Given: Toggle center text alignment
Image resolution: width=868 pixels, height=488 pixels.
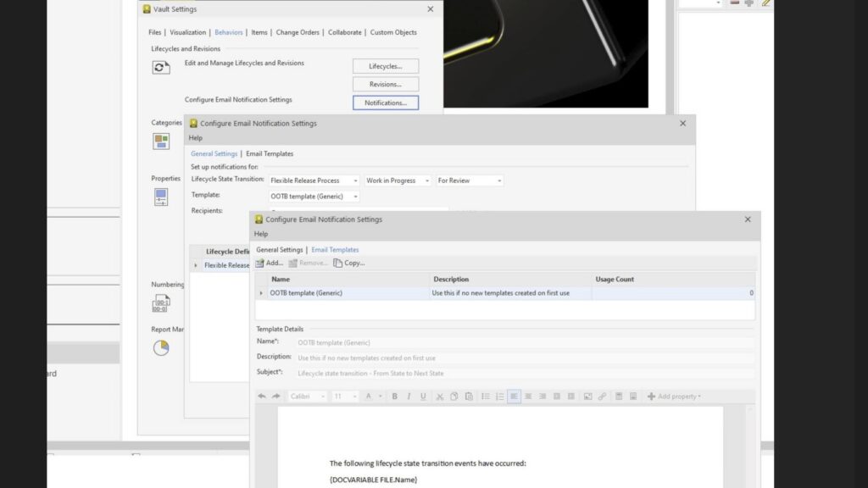Looking at the screenshot, I should coord(527,396).
